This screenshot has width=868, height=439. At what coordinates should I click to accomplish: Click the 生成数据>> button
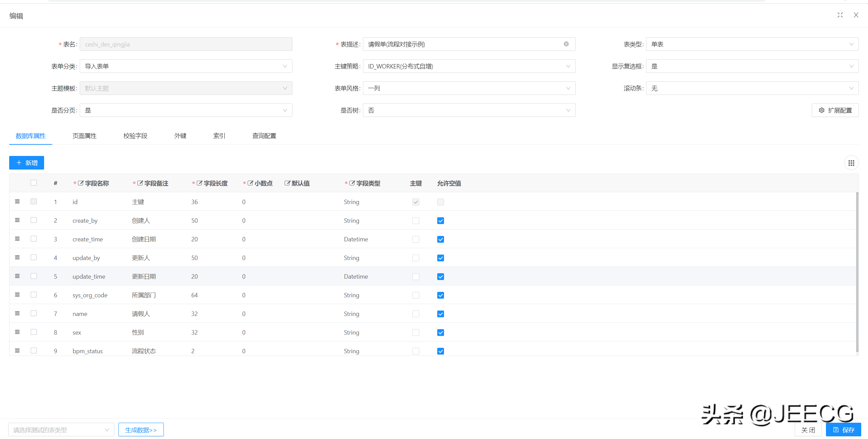(x=141, y=429)
